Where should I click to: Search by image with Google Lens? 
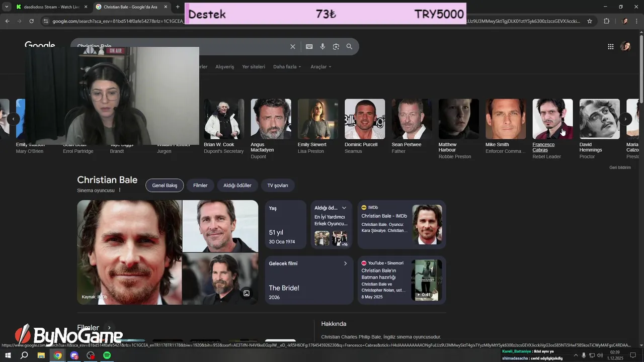click(x=336, y=47)
